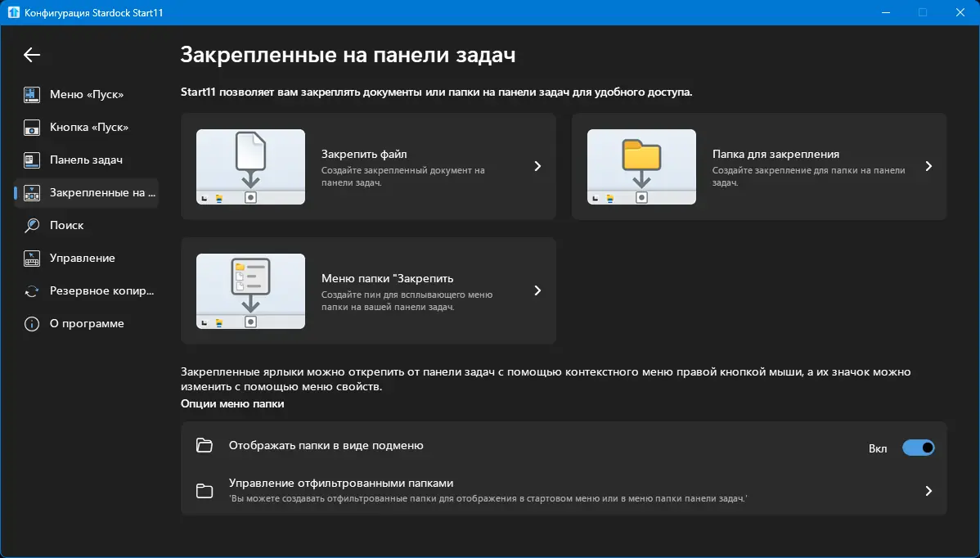
Task: Select the Поиск section
Action: click(86, 226)
